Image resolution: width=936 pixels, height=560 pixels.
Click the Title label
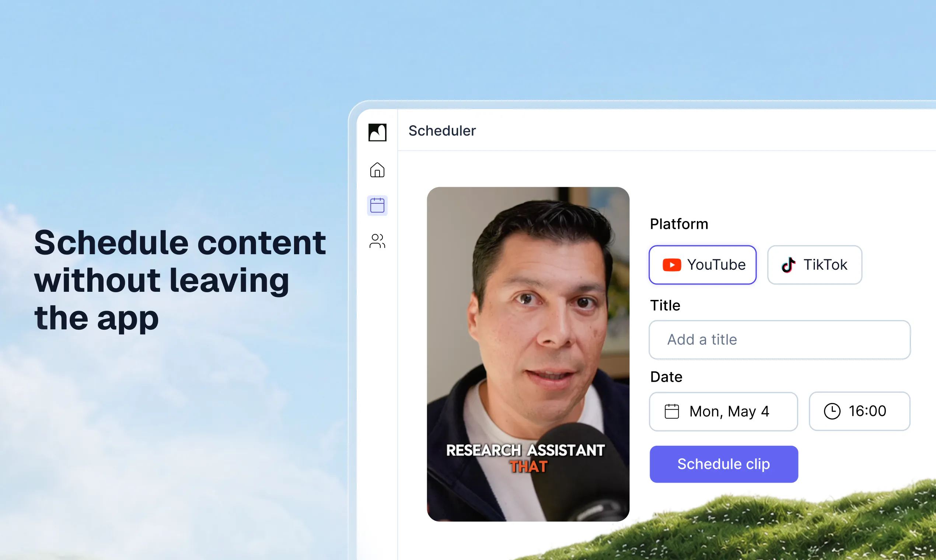(665, 305)
